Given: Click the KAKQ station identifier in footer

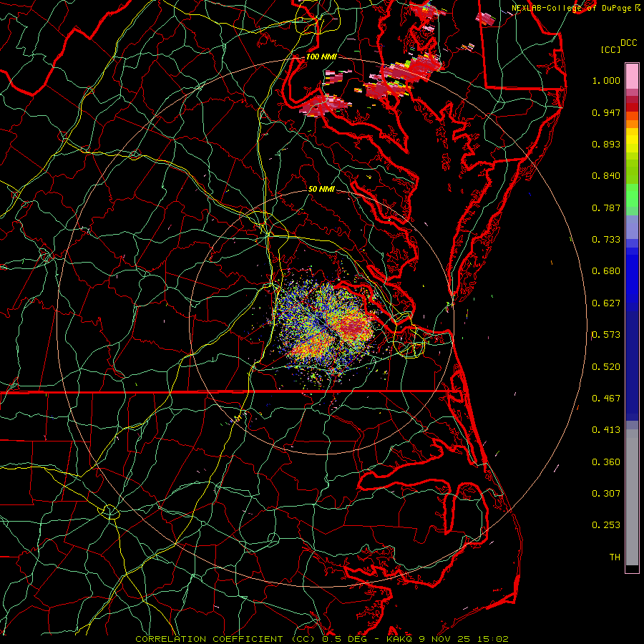Looking at the screenshot, I should pos(400,639).
